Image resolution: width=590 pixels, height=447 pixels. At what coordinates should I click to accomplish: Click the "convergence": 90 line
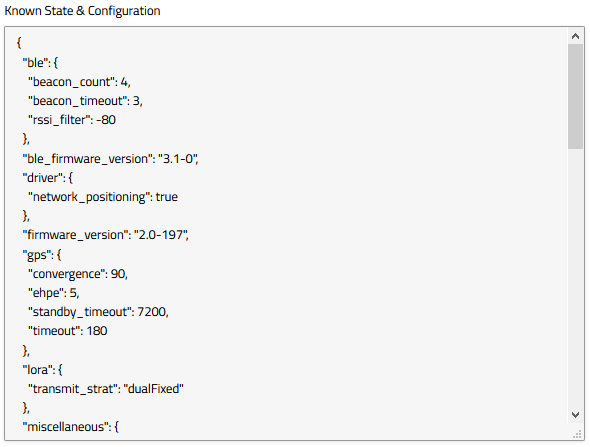coord(78,274)
